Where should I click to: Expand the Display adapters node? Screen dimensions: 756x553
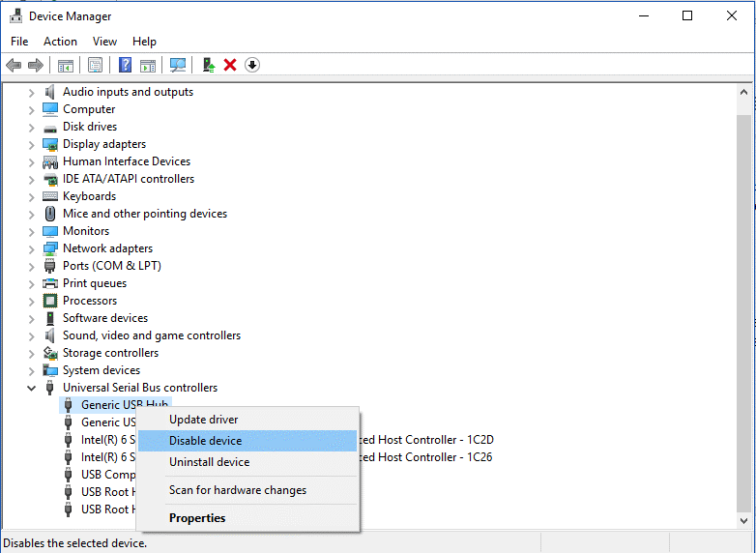(32, 144)
